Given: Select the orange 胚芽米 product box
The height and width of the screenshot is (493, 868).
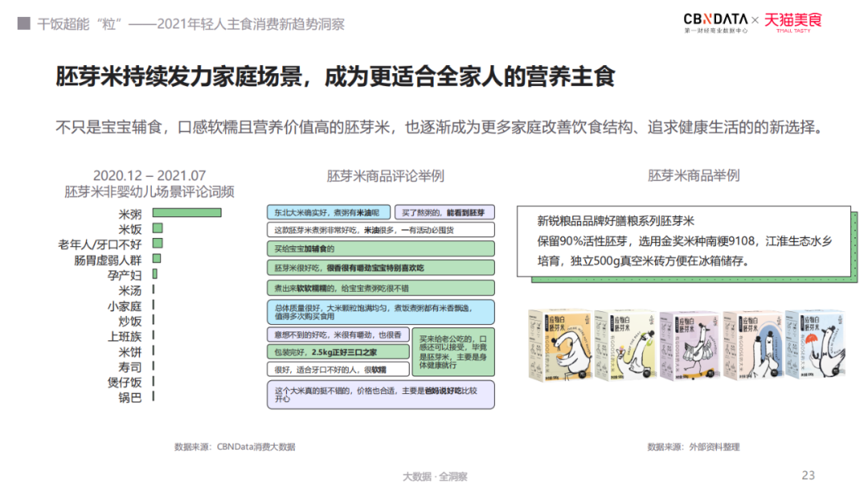Looking at the screenshot, I should (559, 345).
